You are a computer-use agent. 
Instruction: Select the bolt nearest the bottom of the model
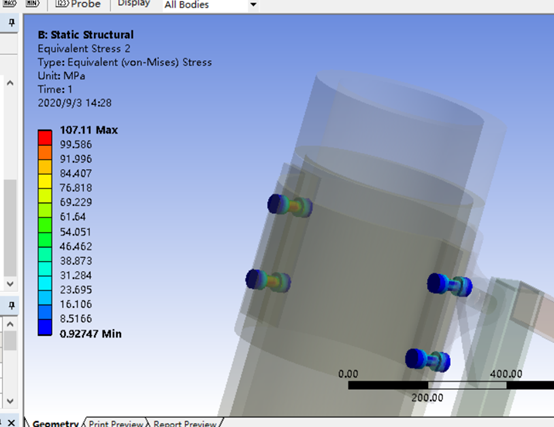click(x=428, y=360)
